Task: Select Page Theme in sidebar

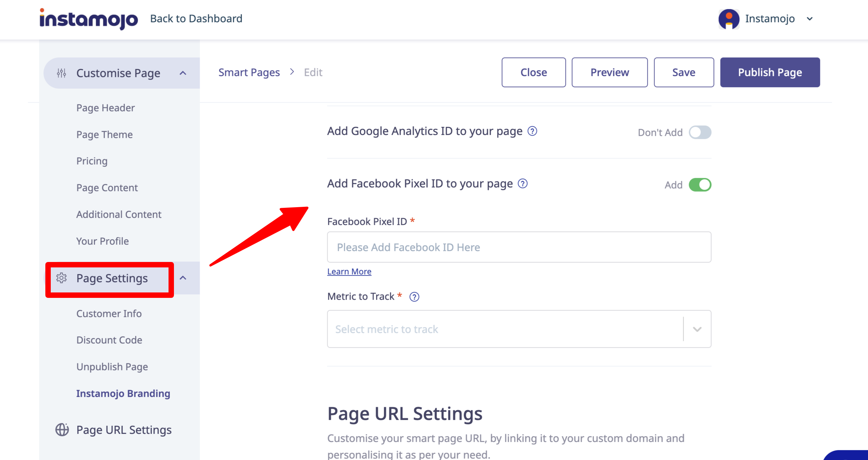Action: pos(105,135)
